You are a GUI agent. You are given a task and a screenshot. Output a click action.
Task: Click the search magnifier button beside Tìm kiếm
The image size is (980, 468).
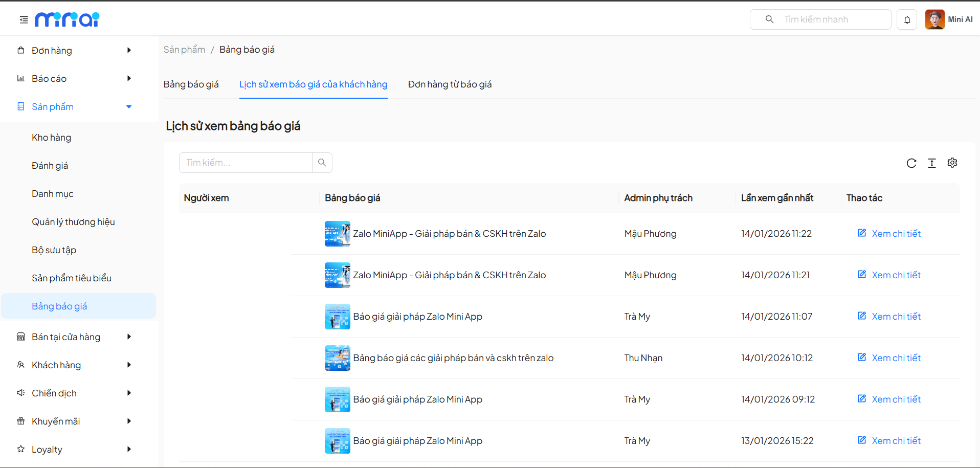(x=322, y=163)
